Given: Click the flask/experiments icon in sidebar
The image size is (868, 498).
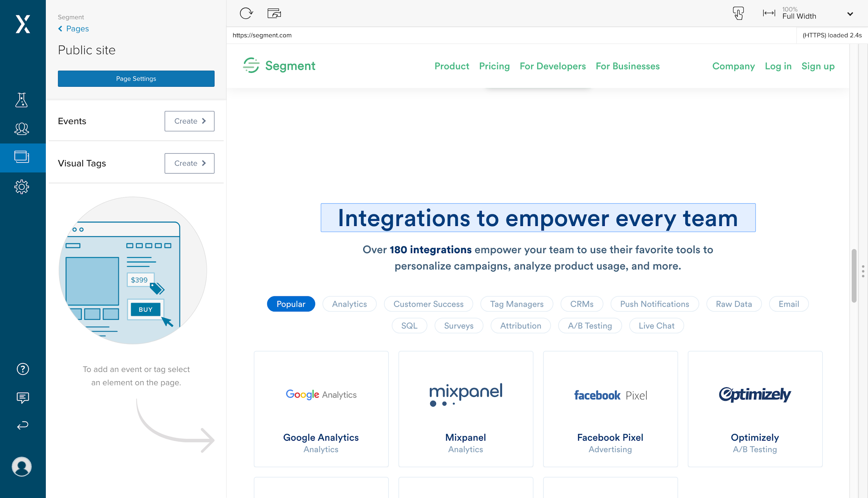Looking at the screenshot, I should [22, 100].
